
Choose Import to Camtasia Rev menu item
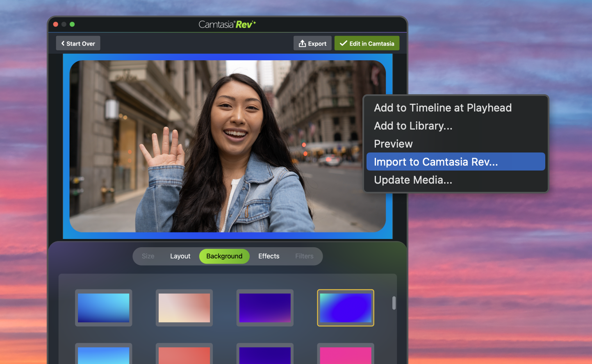pos(455,162)
